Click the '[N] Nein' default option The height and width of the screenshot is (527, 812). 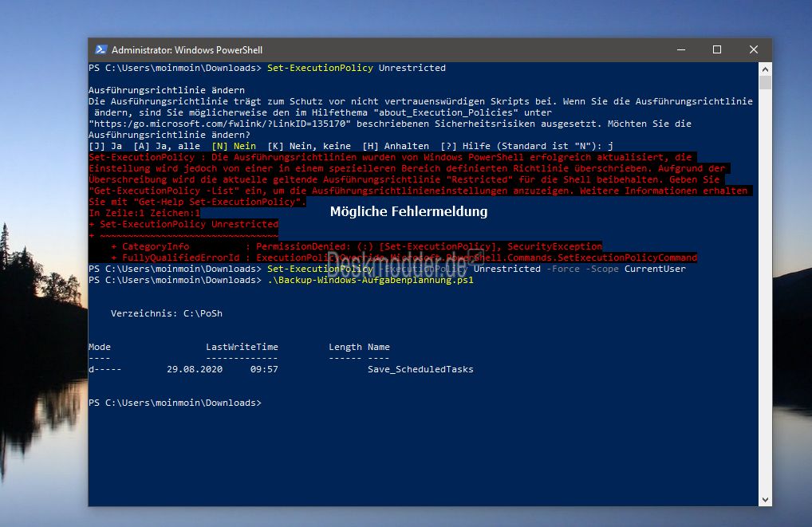point(234,146)
